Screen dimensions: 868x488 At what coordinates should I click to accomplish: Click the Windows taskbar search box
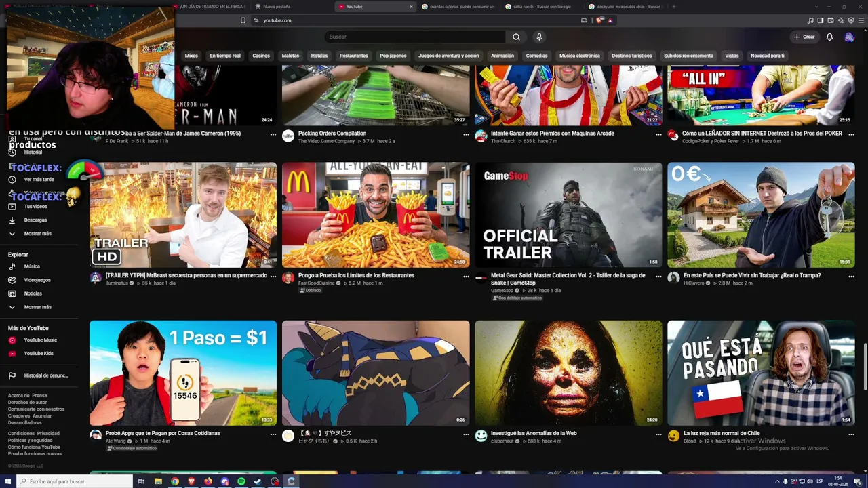75,481
